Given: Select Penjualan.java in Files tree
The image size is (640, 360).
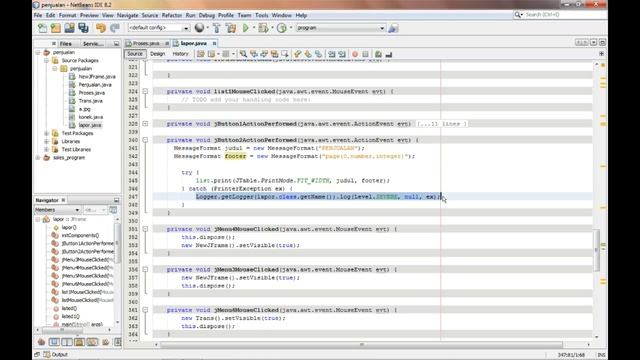Looking at the screenshot, I should (x=95, y=84).
